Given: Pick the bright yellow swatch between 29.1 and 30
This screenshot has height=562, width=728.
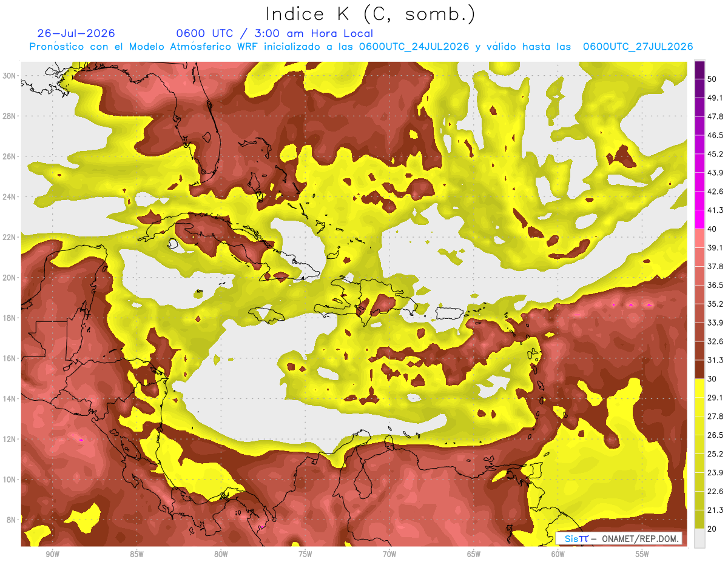Looking at the screenshot, I should [699, 389].
